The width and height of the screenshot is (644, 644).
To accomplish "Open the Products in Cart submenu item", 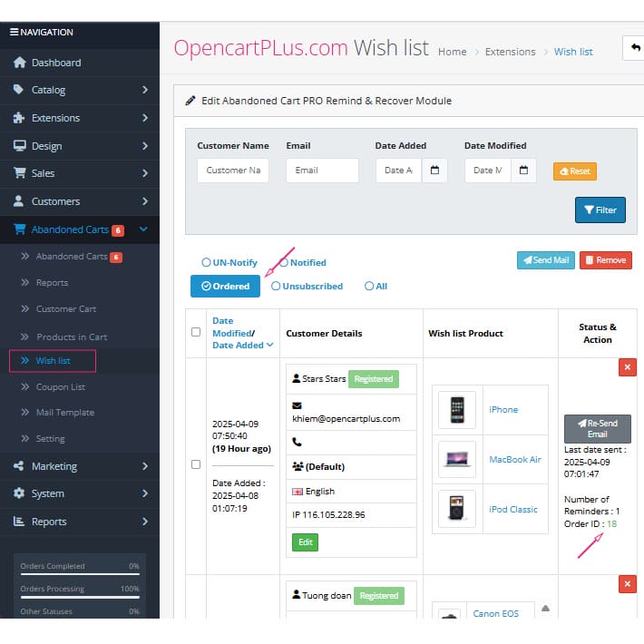I will (x=72, y=337).
